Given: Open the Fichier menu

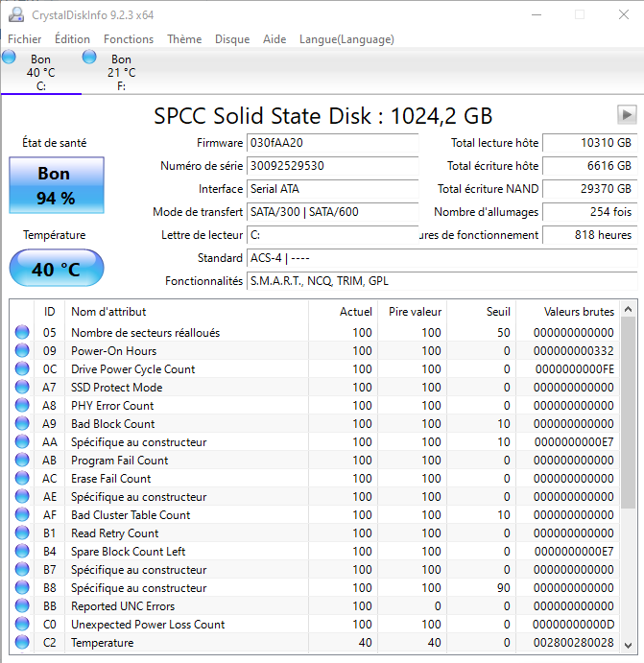Looking at the screenshot, I should [25, 39].
